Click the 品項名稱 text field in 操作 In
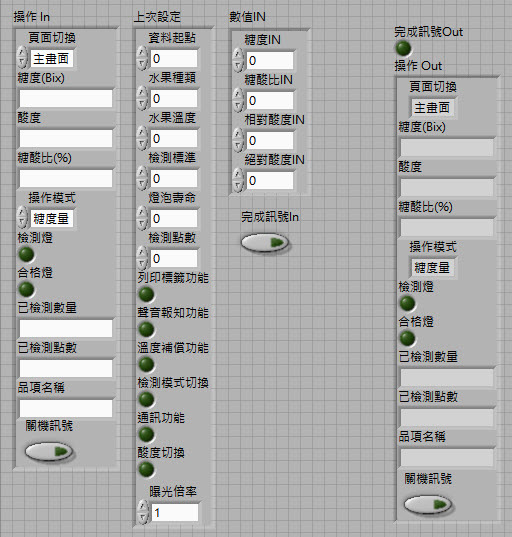 (x=66, y=408)
